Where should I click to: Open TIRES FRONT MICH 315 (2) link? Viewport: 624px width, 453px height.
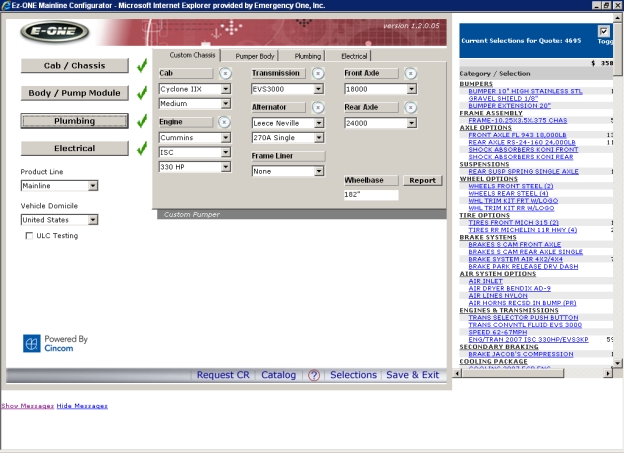[513, 223]
